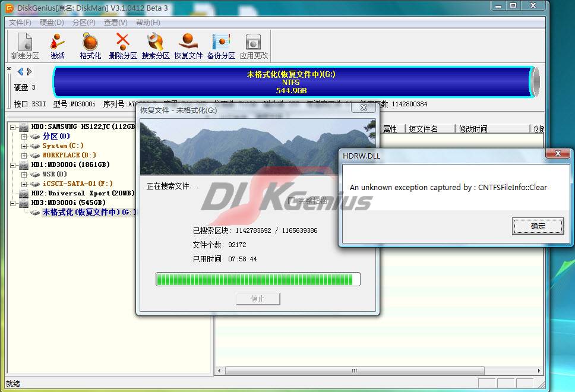This screenshot has width=575, height=392.
Task: Expand the System(C:) tree node
Action: [24, 146]
